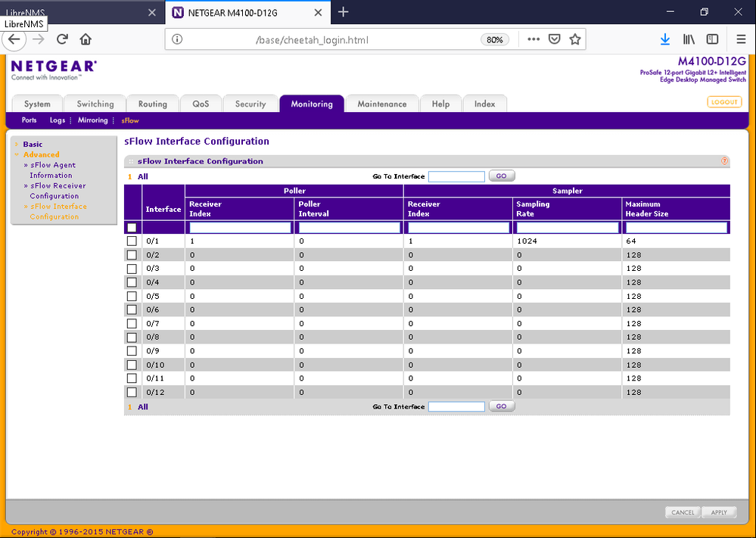Select the checkbox for interface 0/5

[132, 296]
